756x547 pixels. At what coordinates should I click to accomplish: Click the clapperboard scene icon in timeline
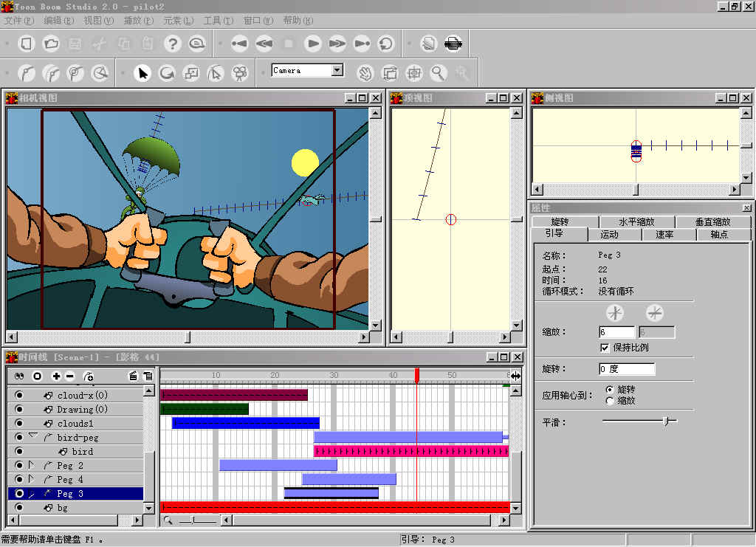click(x=133, y=376)
